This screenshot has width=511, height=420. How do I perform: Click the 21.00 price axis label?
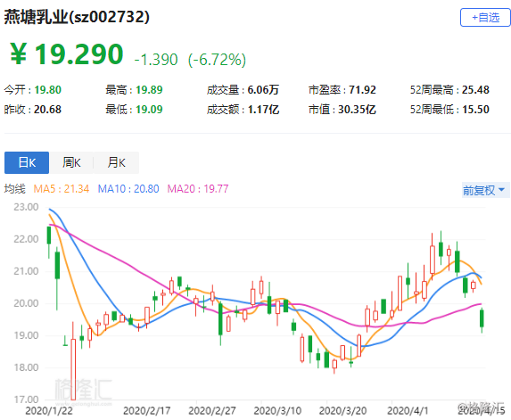tap(26, 271)
